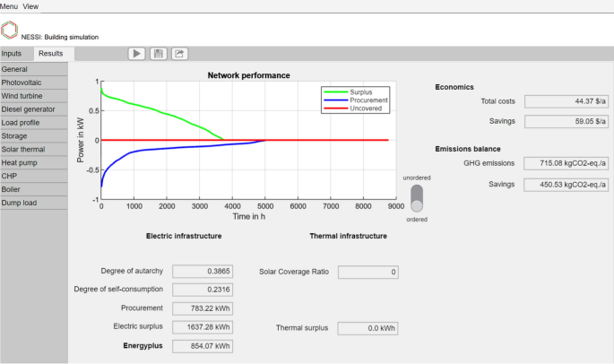This screenshot has height=364, width=614.
Task: Open the View menu
Action: 30,6
